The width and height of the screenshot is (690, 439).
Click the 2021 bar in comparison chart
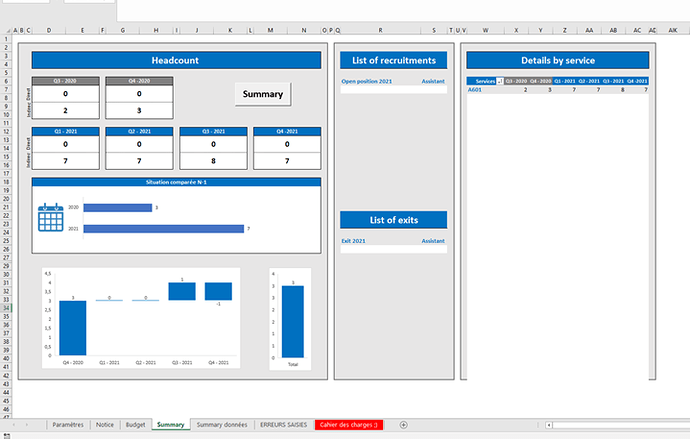pyautogui.click(x=163, y=229)
